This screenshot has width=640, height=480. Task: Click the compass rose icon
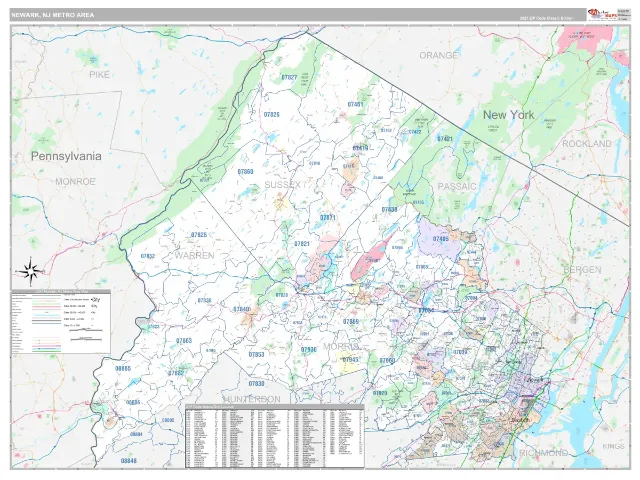tap(29, 271)
